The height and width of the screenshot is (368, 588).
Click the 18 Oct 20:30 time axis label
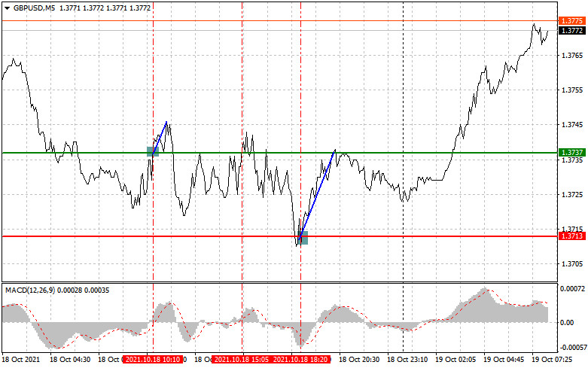pyautogui.click(x=359, y=360)
